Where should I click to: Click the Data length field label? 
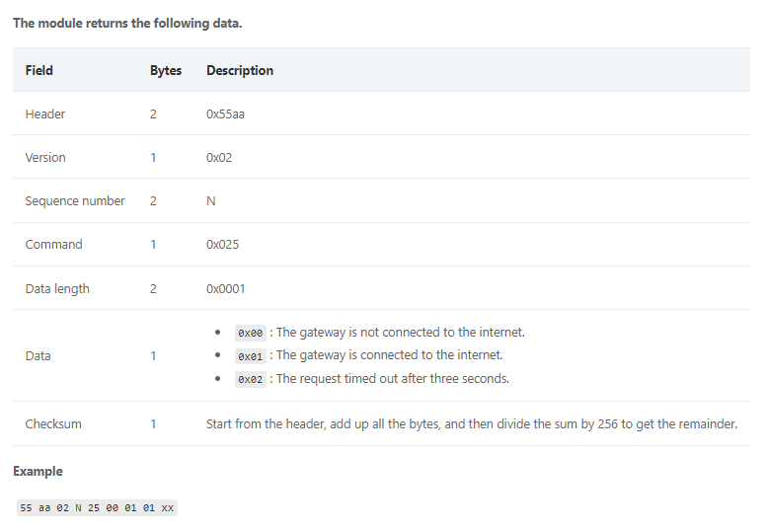(x=57, y=288)
